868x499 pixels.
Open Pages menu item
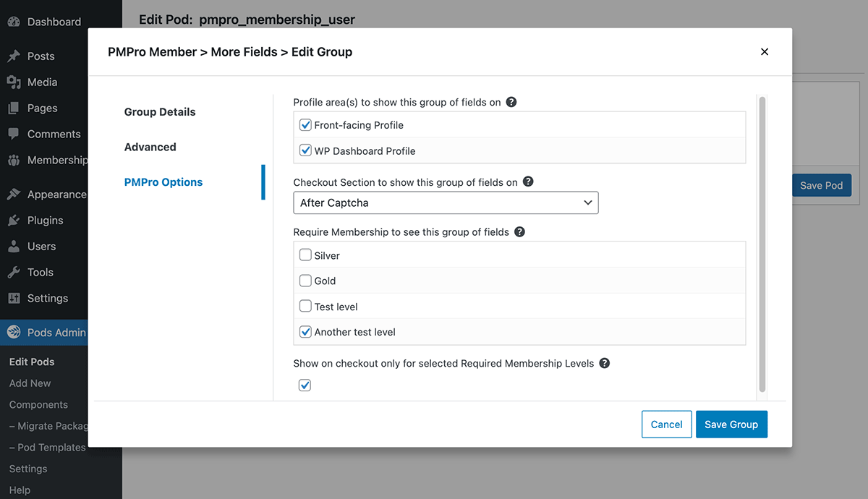[43, 108]
